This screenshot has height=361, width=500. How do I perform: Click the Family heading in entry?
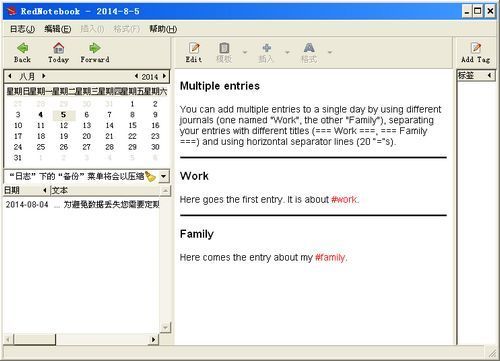197,234
